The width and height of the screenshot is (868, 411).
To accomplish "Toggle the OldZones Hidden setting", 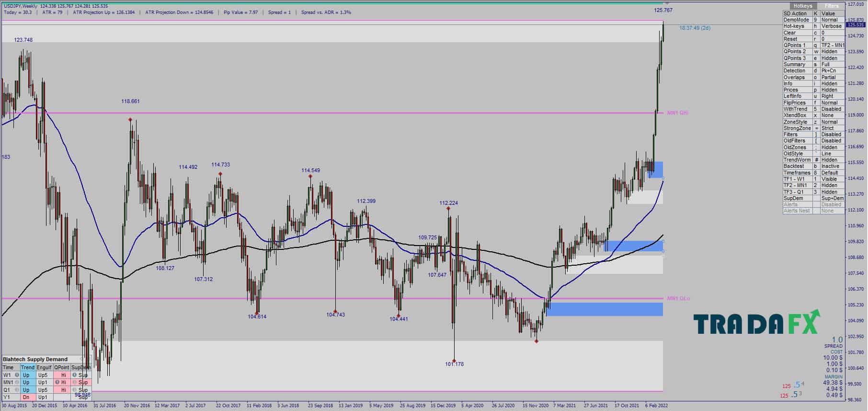I will coord(832,147).
